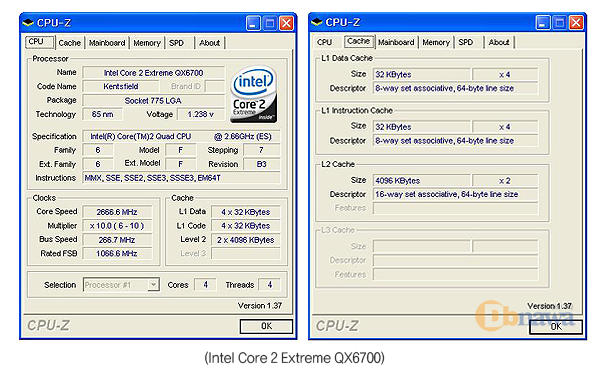Close the left CPU-Z window
This screenshot has height=373, width=600.
pyautogui.click(x=287, y=23)
